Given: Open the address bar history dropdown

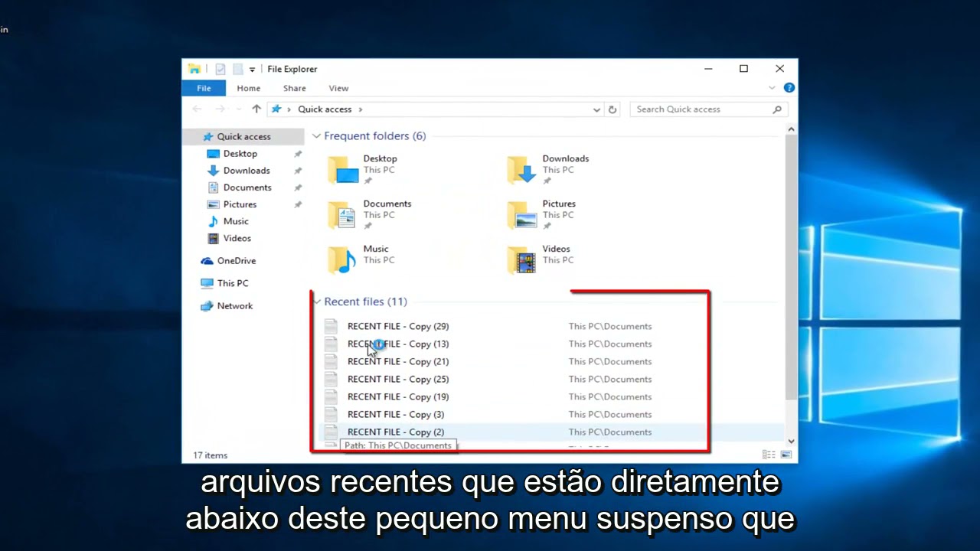Looking at the screenshot, I should click(x=596, y=109).
